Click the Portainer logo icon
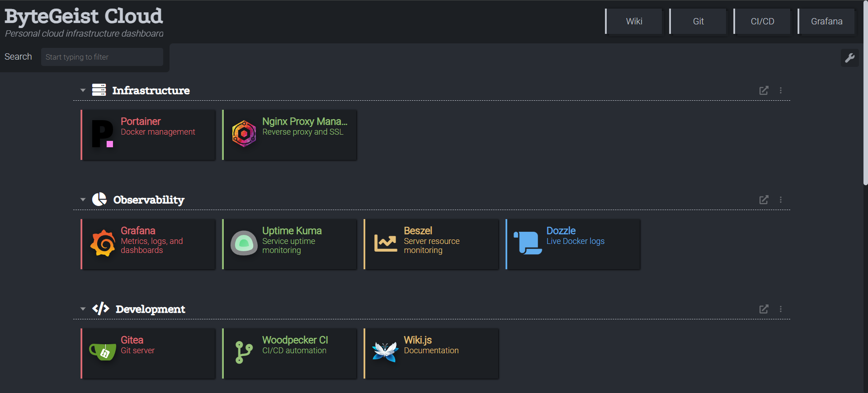This screenshot has height=393, width=868. click(103, 134)
